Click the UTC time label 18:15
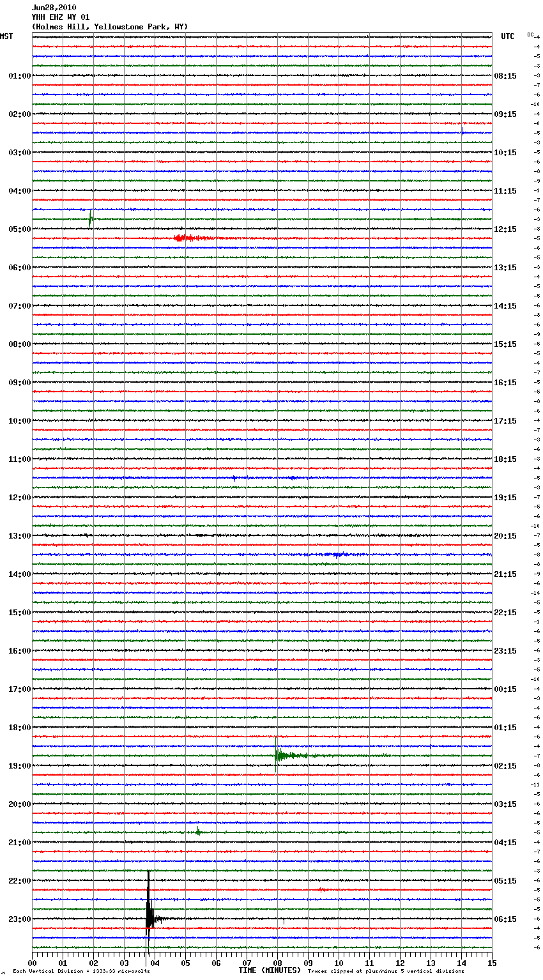 point(505,459)
